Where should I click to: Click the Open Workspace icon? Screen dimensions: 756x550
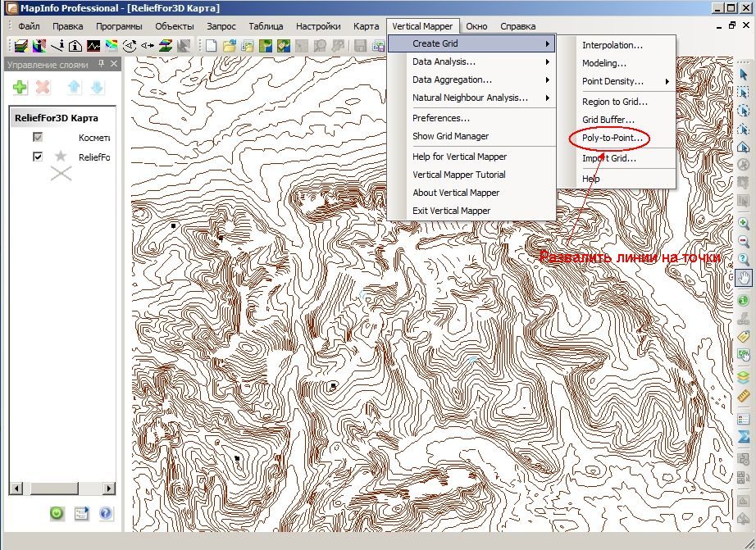[x=248, y=46]
